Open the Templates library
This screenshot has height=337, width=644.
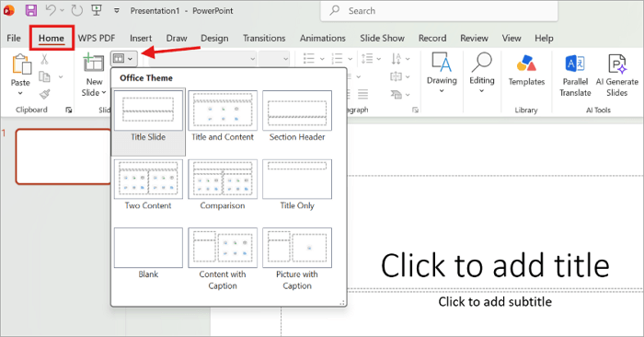click(526, 70)
